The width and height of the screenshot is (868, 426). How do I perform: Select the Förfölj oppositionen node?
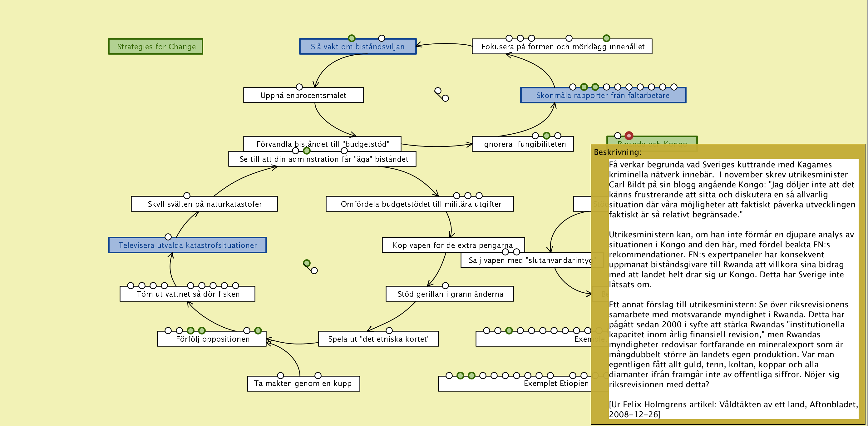tap(212, 339)
